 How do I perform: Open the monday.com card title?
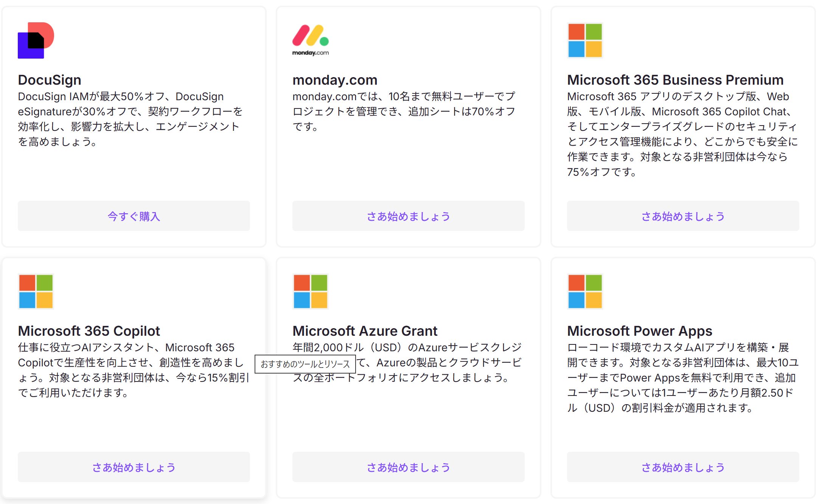pos(335,80)
